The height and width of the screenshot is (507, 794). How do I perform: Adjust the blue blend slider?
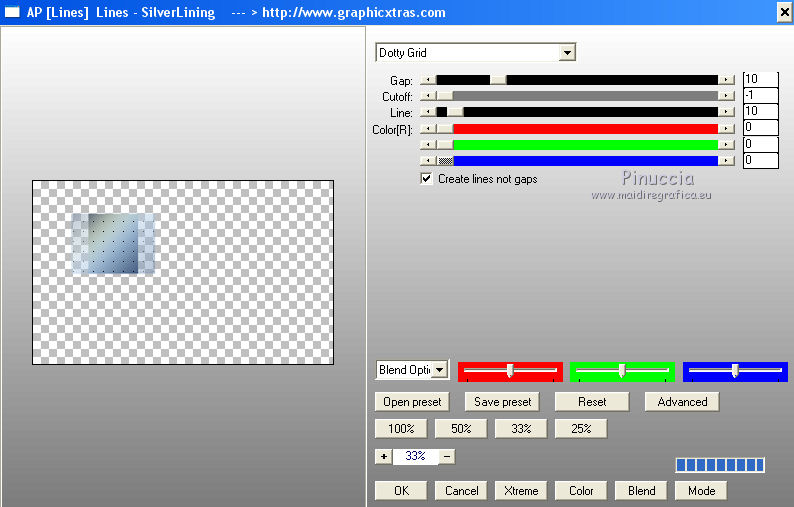click(x=735, y=371)
